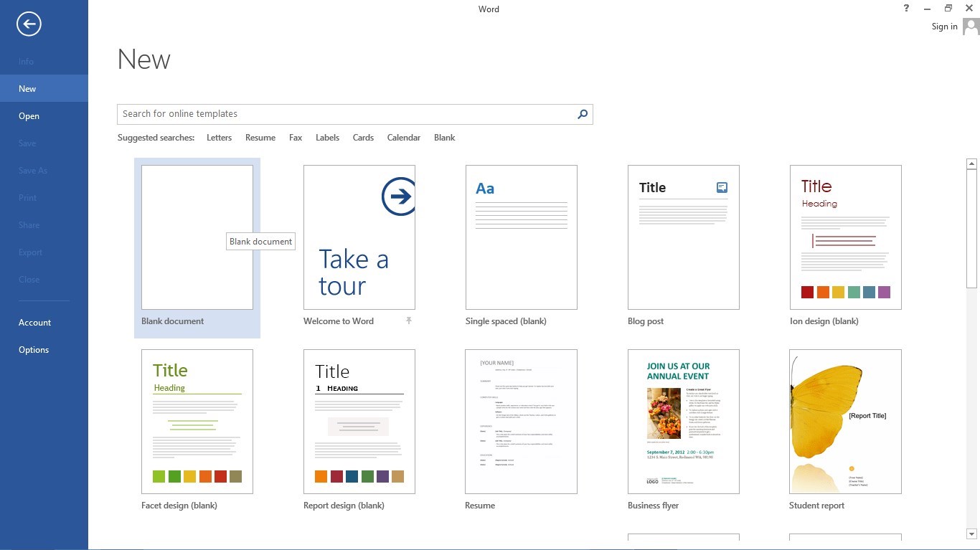Search suggested Calendar templates
The width and height of the screenshot is (980, 550).
coord(404,138)
